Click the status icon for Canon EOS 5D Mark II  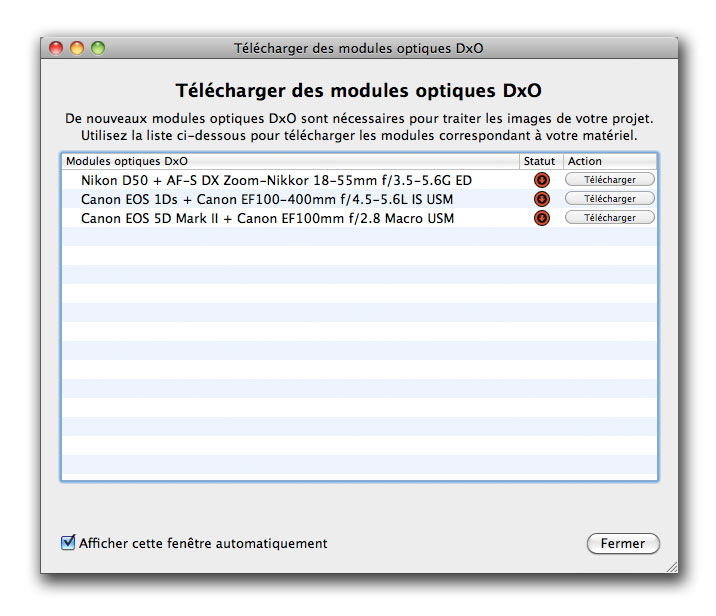coord(542,218)
